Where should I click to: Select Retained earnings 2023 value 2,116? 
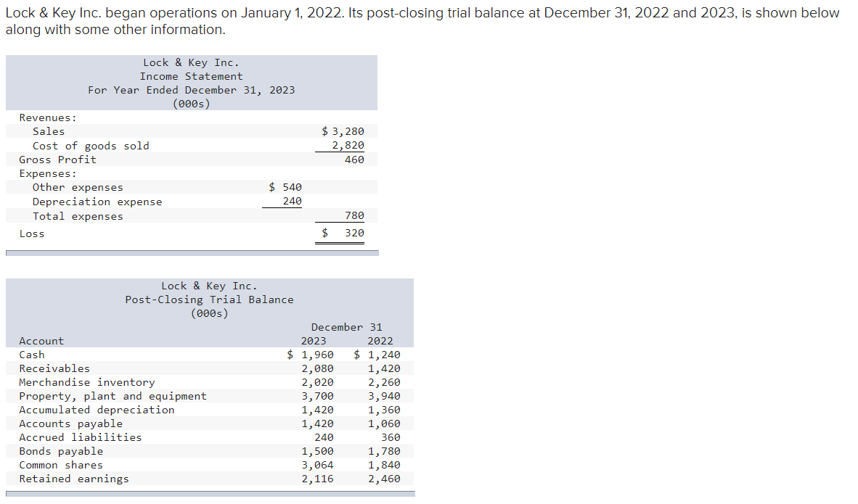317,479
